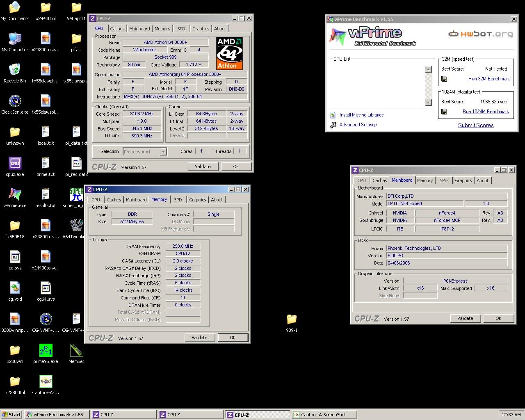Viewport: 525px width, 420px height.
Task: Open cg.sys file icon
Action: 15,257
